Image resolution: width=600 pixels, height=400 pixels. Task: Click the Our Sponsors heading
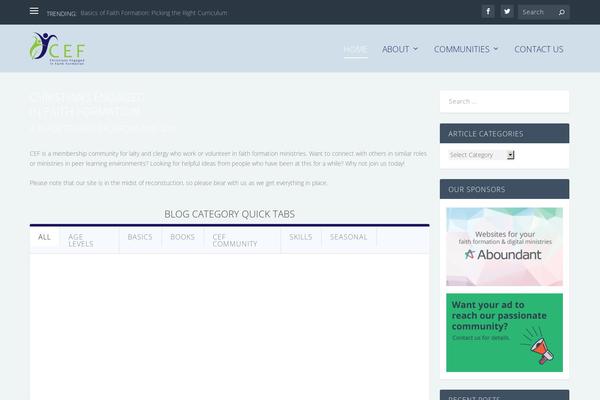click(476, 189)
